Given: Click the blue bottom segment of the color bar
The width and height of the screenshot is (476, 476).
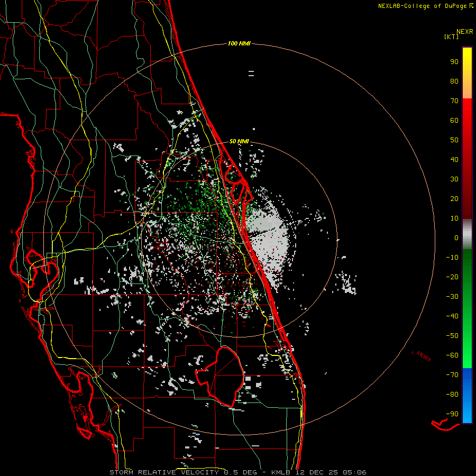Looking at the screenshot, I should click(x=467, y=396).
